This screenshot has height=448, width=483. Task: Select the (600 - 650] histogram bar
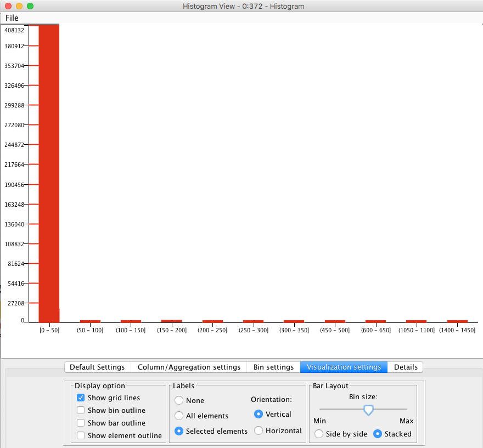[x=375, y=321]
